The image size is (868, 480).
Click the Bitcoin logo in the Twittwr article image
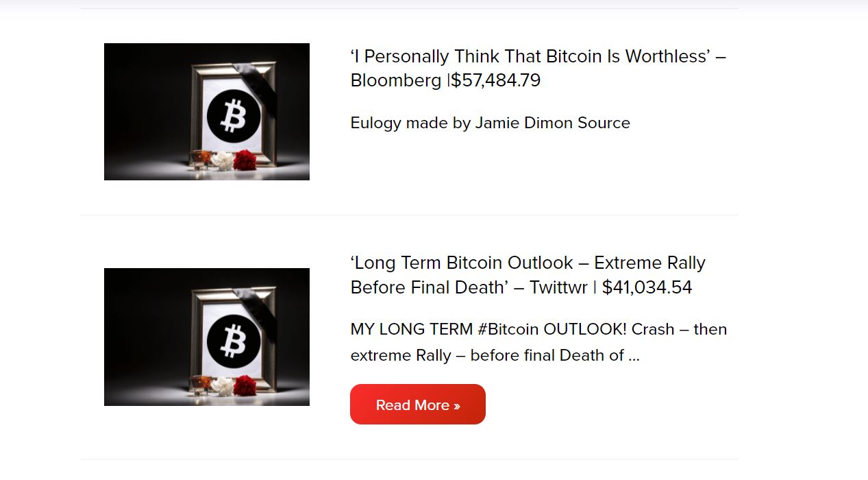pos(234,341)
